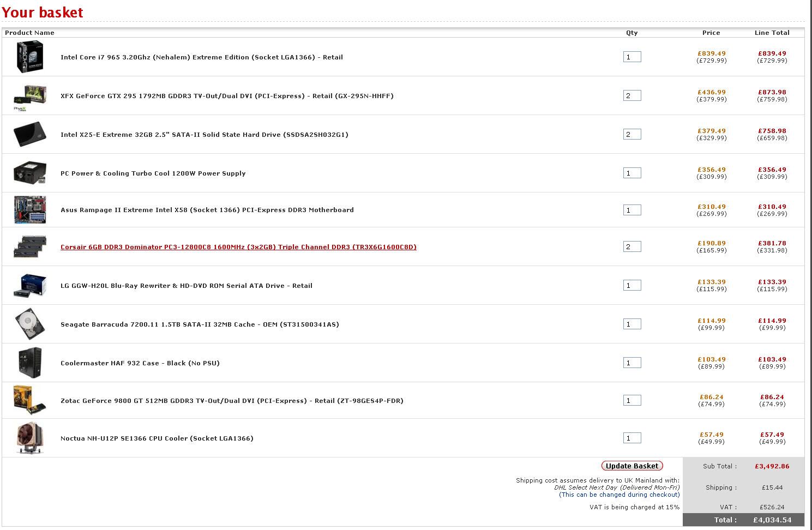Follow 'This can be changed during checkout' link
812x530 pixels.
click(x=619, y=495)
